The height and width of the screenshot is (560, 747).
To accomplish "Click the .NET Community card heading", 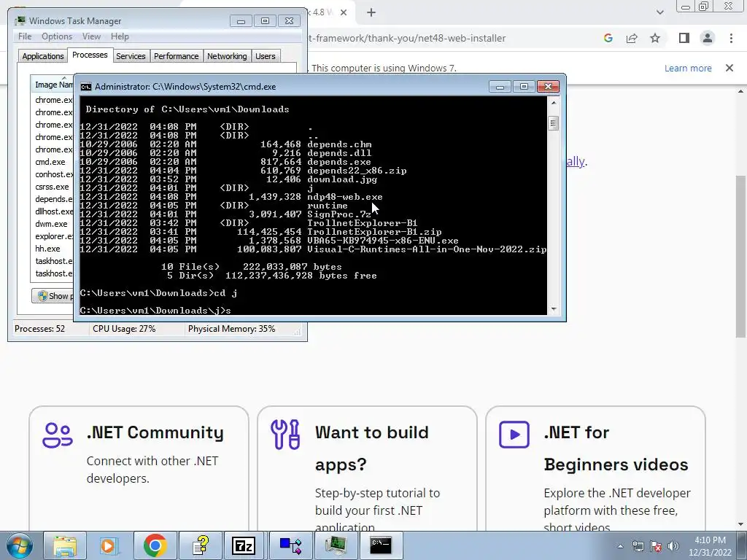I will [155, 432].
